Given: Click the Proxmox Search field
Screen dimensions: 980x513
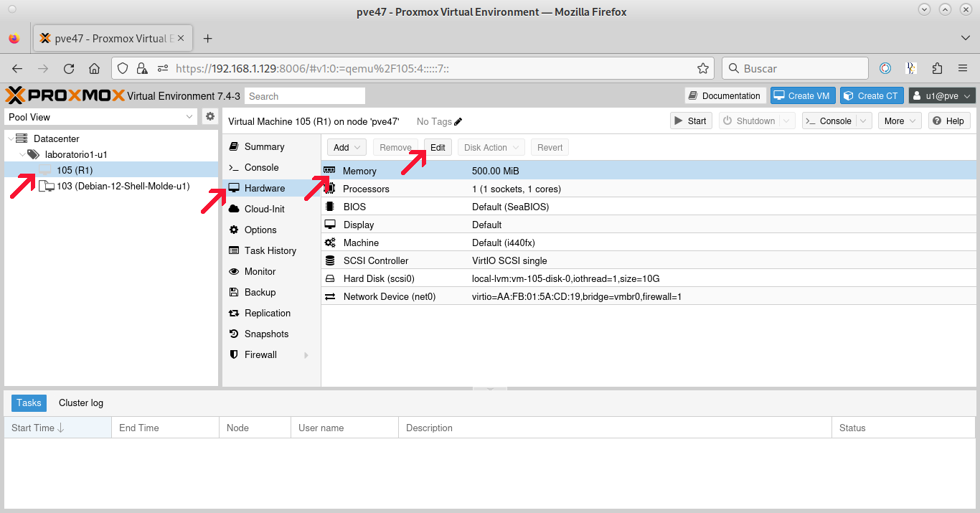Looking at the screenshot, I should pyautogui.click(x=305, y=96).
